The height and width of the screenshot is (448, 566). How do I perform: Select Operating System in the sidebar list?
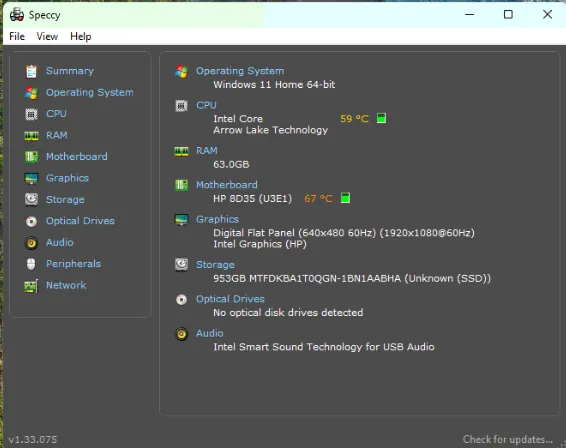[x=90, y=92]
